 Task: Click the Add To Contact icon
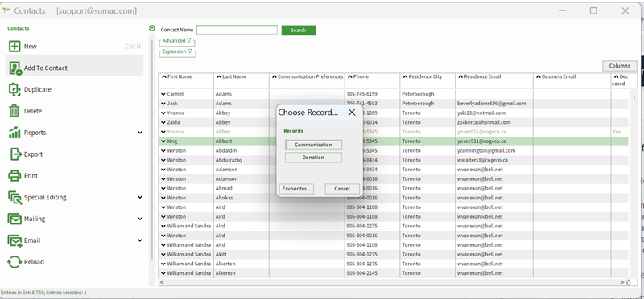click(x=15, y=68)
